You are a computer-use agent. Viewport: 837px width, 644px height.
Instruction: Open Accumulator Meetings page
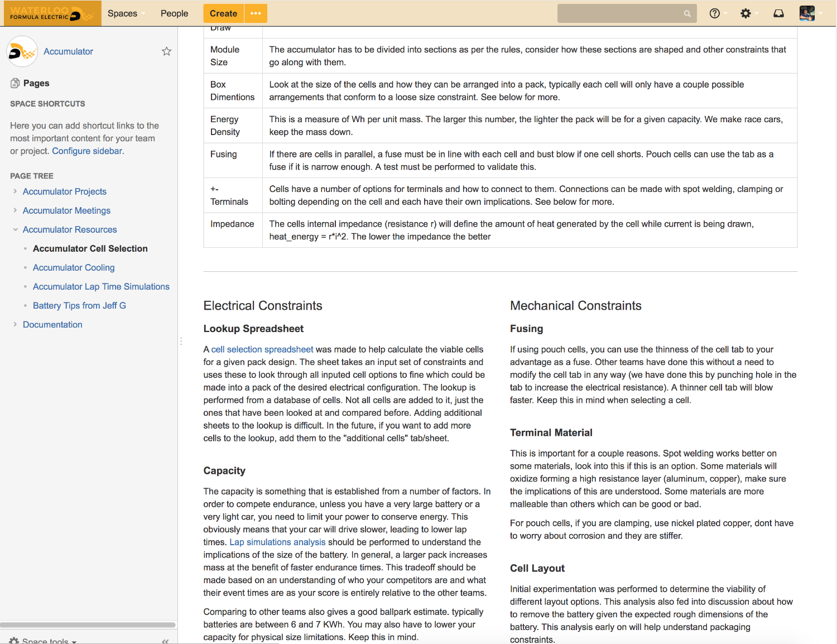tap(66, 210)
